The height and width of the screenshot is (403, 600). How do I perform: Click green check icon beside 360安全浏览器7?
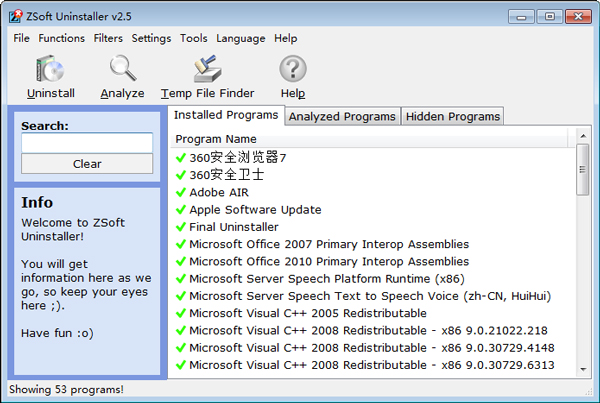click(181, 158)
